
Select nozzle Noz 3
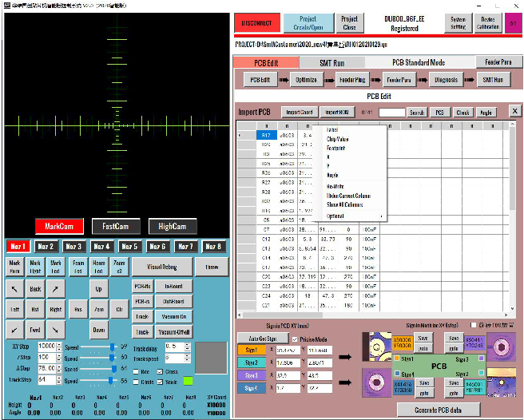(x=73, y=247)
